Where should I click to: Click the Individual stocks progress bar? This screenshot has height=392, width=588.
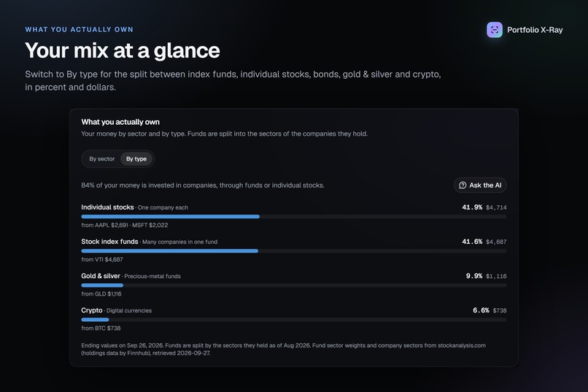click(x=293, y=217)
